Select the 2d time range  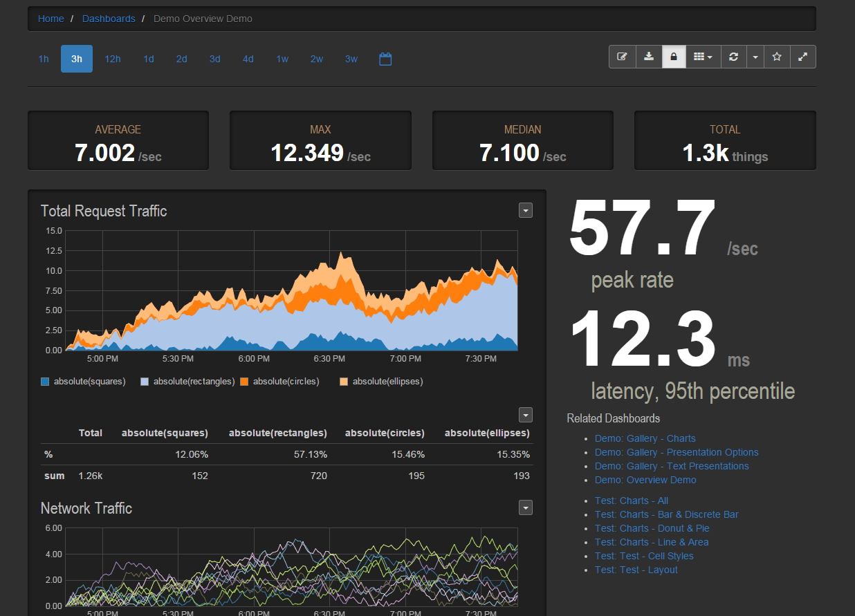[182, 59]
